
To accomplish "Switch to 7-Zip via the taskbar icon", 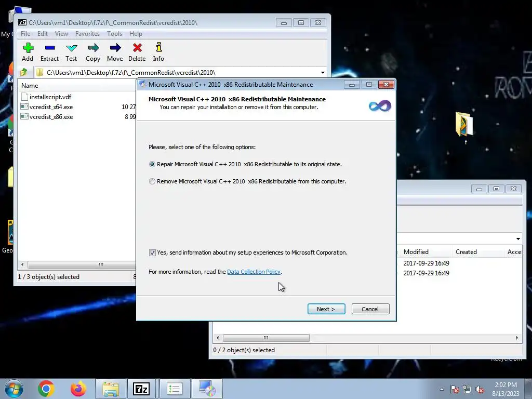I will tap(141, 389).
